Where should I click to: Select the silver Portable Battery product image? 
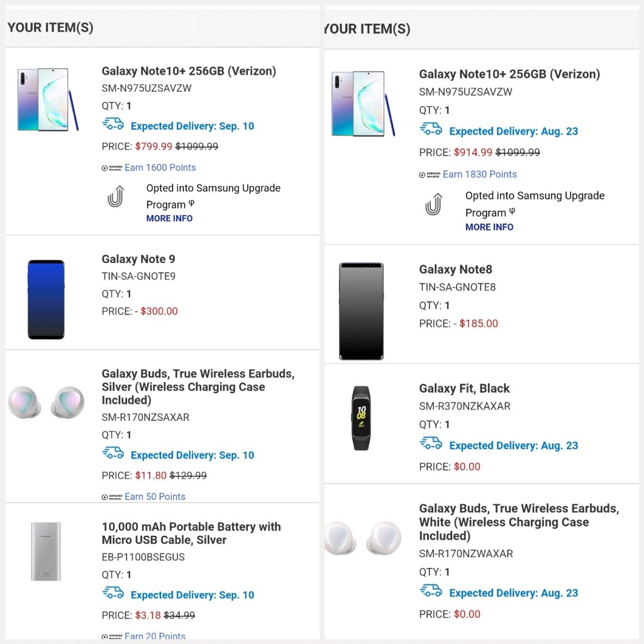click(46, 552)
